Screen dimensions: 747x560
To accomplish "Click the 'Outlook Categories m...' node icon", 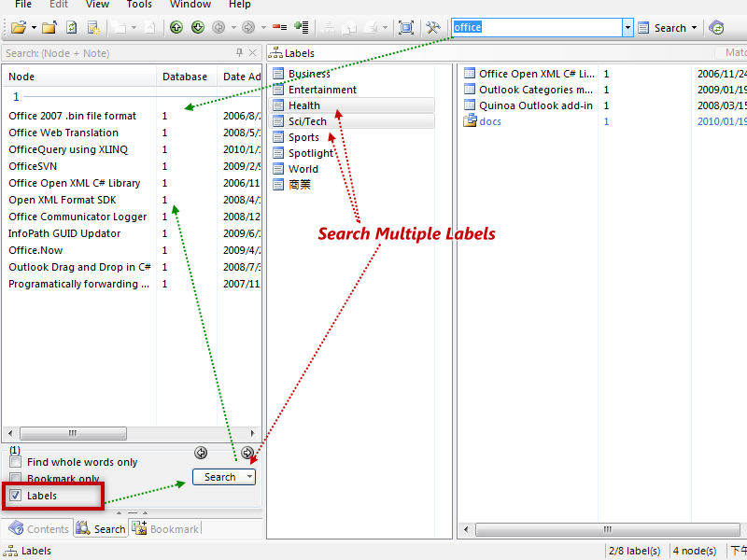I will pyautogui.click(x=470, y=90).
